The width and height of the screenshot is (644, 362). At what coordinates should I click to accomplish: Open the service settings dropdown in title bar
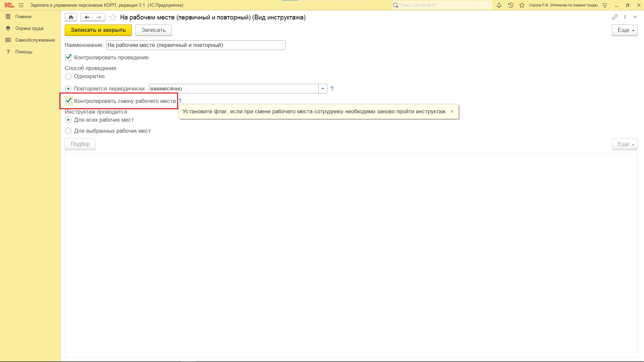pos(605,5)
